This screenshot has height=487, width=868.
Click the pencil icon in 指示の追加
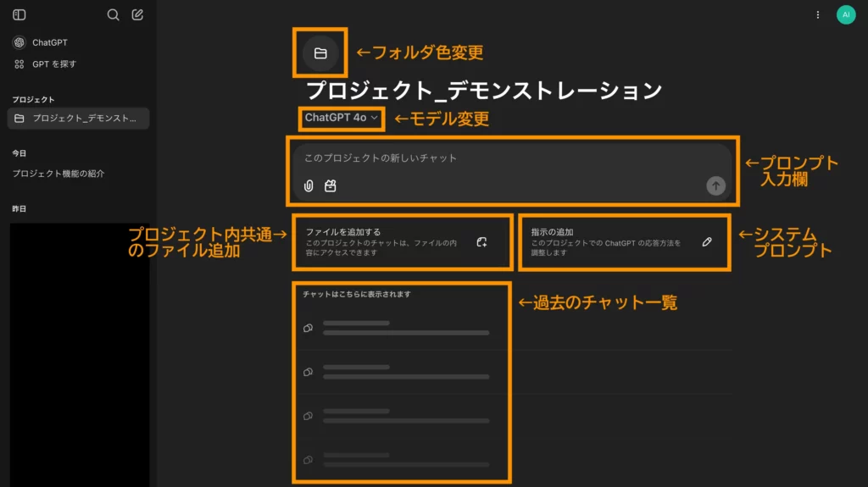pyautogui.click(x=707, y=242)
